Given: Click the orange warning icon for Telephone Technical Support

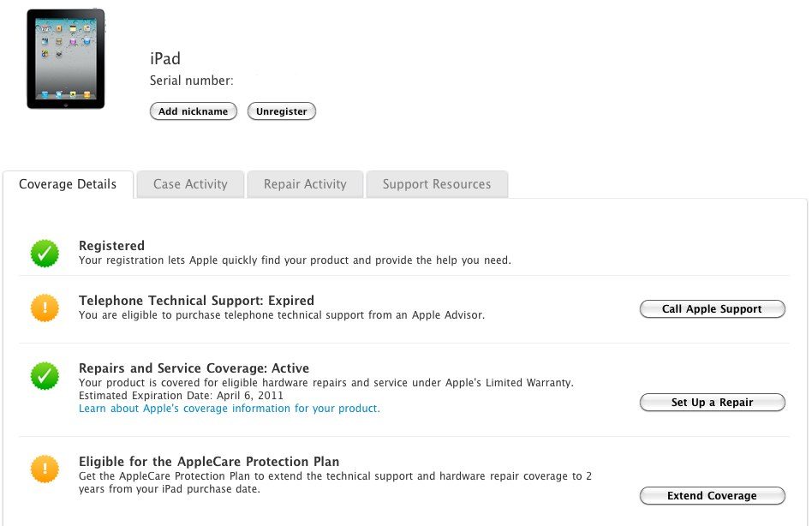Looking at the screenshot, I should click(45, 308).
